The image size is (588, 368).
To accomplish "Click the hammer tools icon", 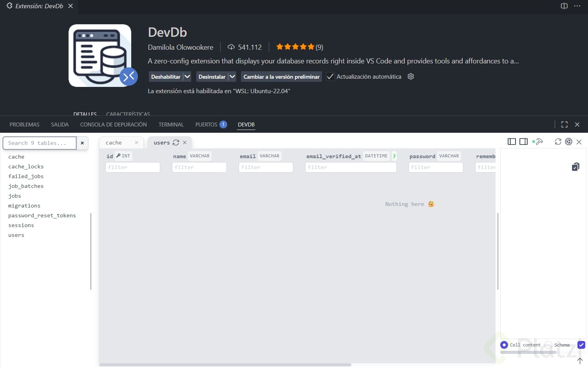I will [x=539, y=141].
